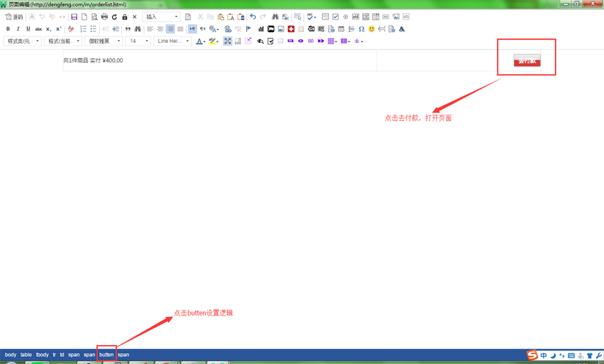Open the 格式 format dropdown

[63, 41]
